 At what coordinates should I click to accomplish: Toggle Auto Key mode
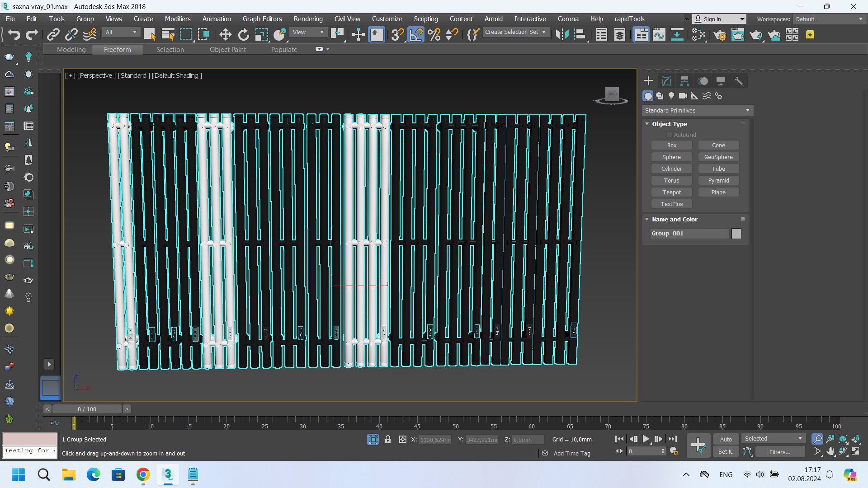pos(726,439)
